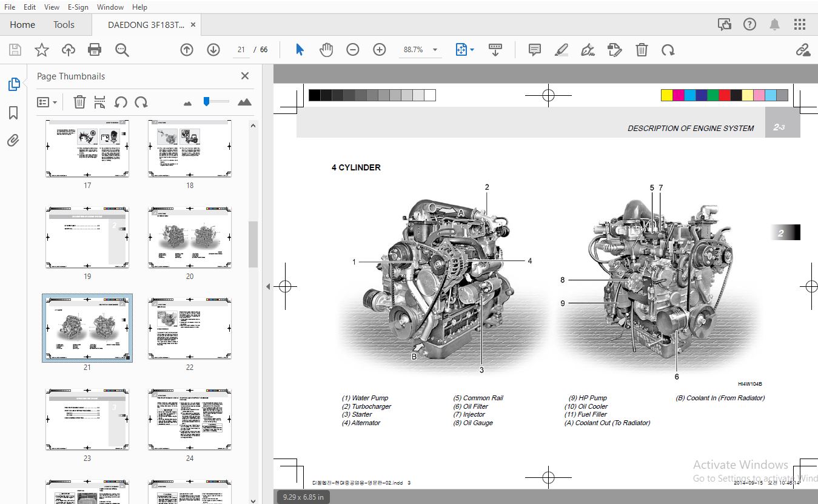This screenshot has height=504, width=818.
Task: Open the File menu
Action: [x=10, y=7]
